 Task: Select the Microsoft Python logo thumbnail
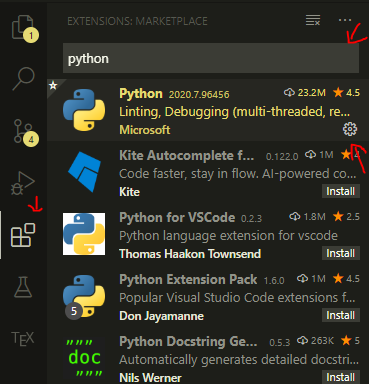click(84, 110)
